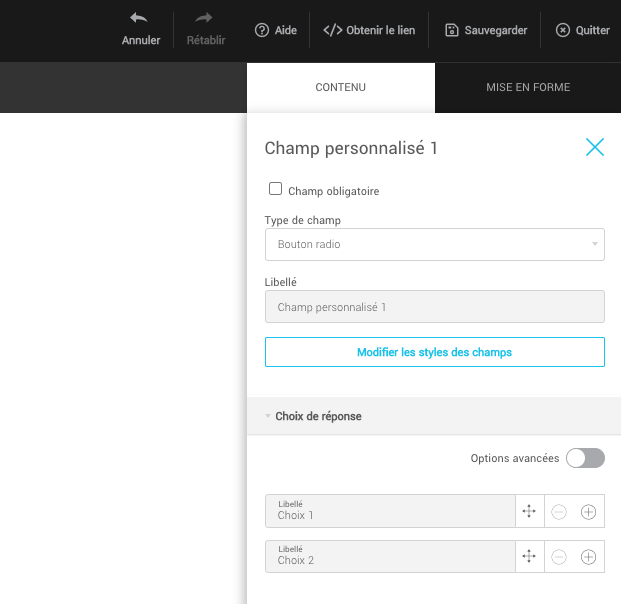
Task: Close the Champ personnalisé 1 panel
Action: coord(595,148)
